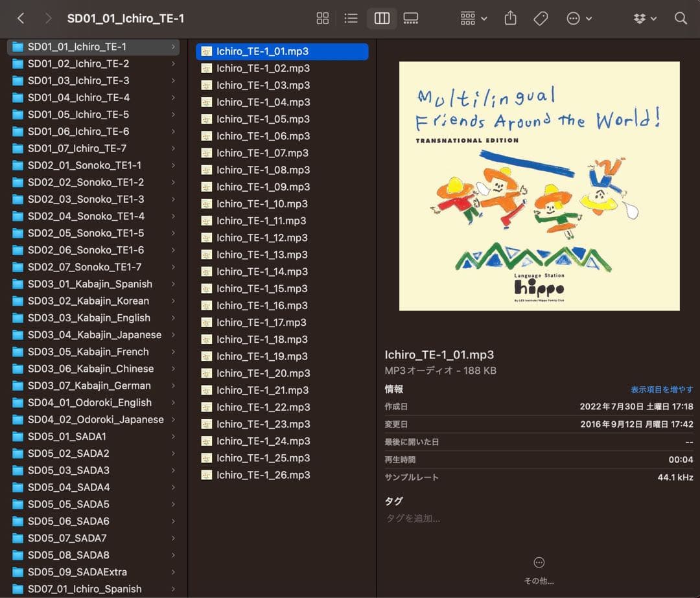The height and width of the screenshot is (598, 700).
Task: Select file Ichiro_TE-1_26.mp3
Action: (x=263, y=475)
